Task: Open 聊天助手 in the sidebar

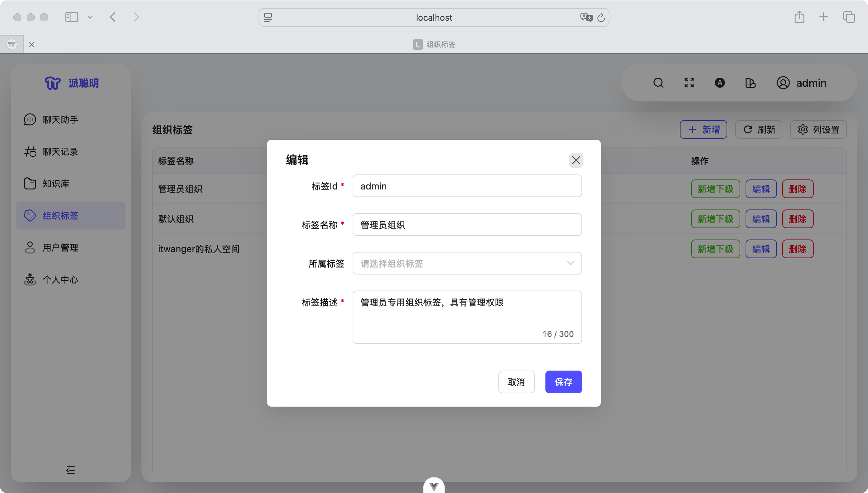Action: (60, 119)
